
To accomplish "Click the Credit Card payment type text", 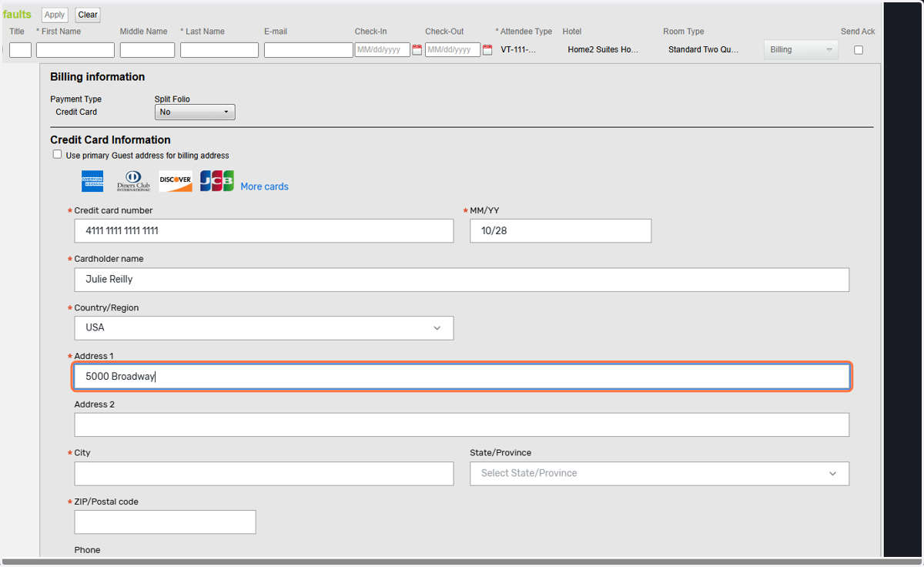I will click(x=76, y=112).
